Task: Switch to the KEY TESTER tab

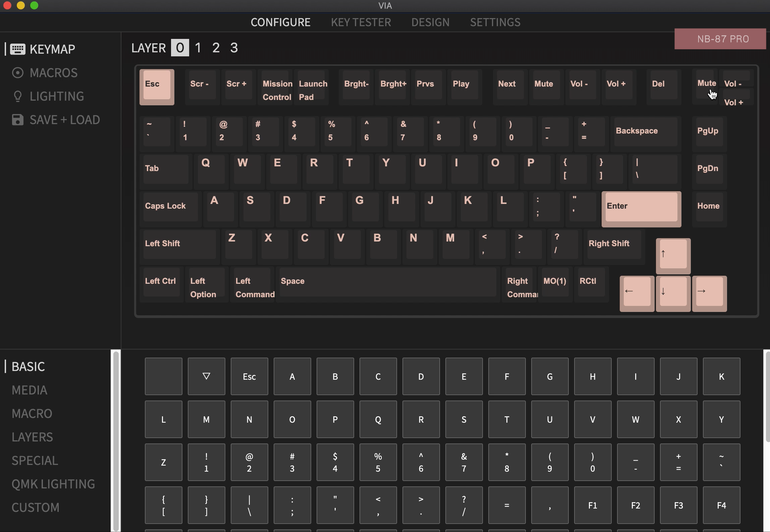Action: pyautogui.click(x=361, y=22)
